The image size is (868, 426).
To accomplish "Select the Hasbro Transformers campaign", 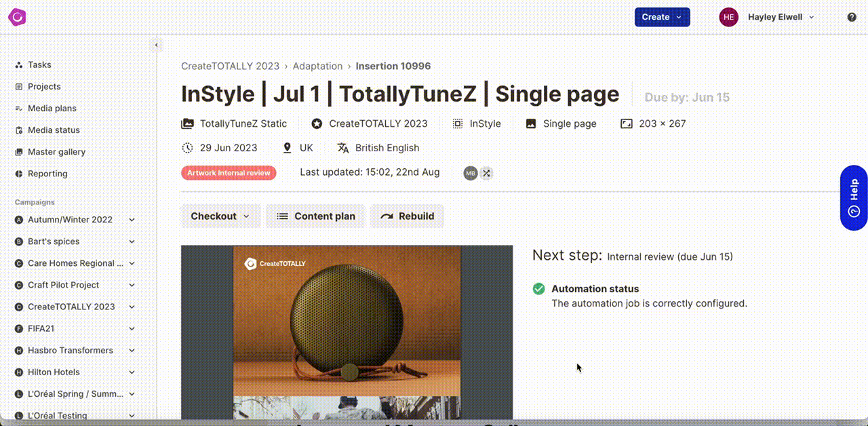I will tap(71, 350).
